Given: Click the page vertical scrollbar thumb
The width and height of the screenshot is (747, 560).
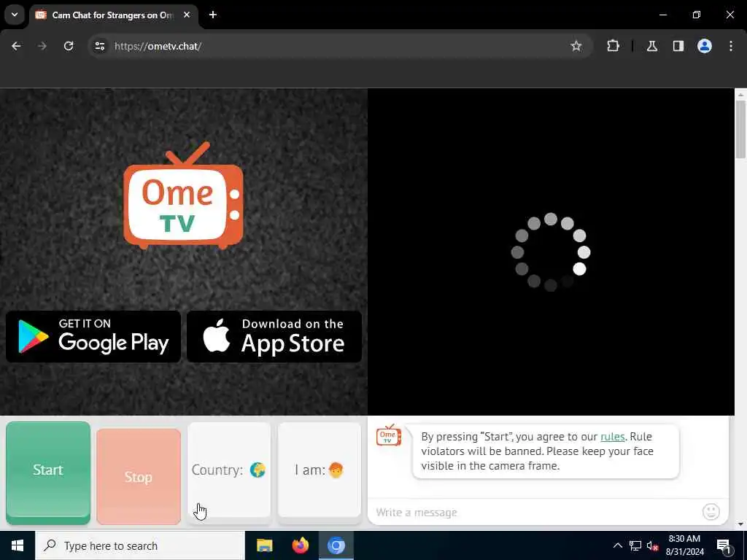Looking at the screenshot, I should (x=740, y=128).
